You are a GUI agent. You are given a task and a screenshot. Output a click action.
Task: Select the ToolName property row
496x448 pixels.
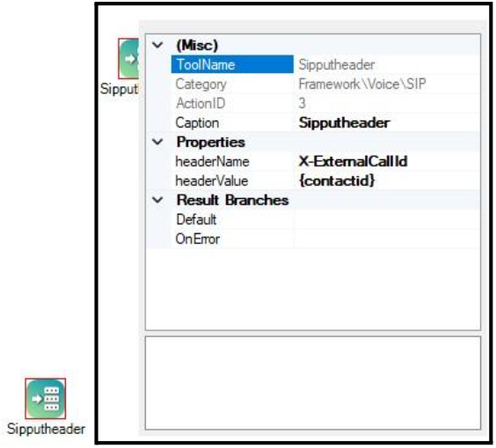(325, 64)
